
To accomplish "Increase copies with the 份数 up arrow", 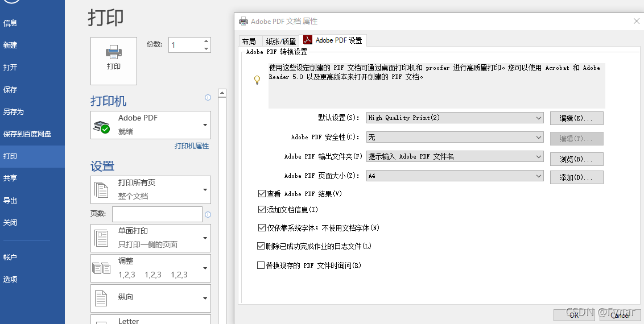I will click(206, 40).
